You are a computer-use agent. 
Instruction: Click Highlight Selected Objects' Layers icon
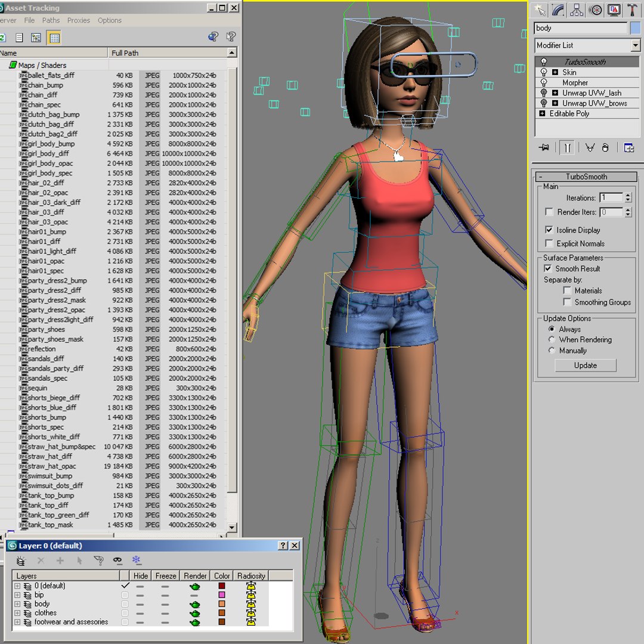coord(98,560)
